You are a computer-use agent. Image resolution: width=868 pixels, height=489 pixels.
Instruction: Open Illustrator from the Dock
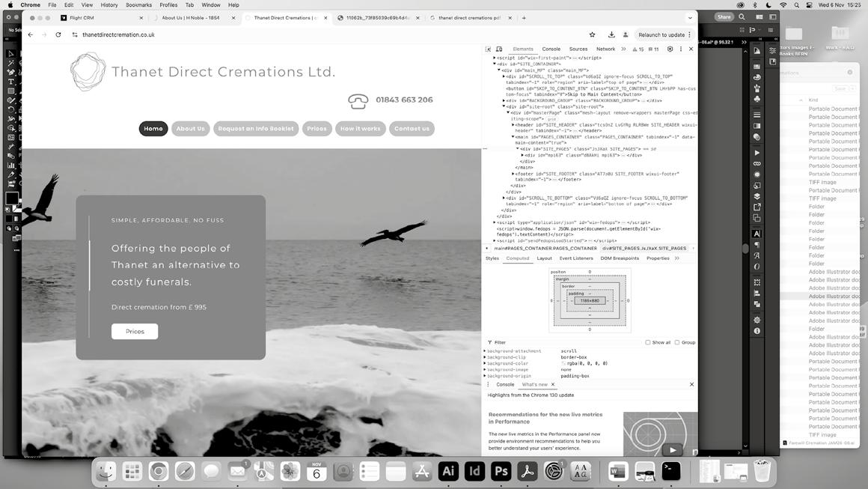pos(448,471)
